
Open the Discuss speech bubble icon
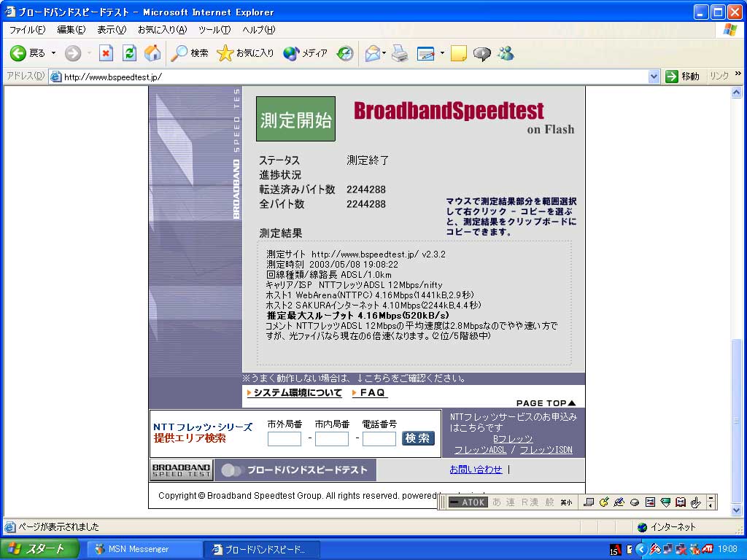pos(481,53)
